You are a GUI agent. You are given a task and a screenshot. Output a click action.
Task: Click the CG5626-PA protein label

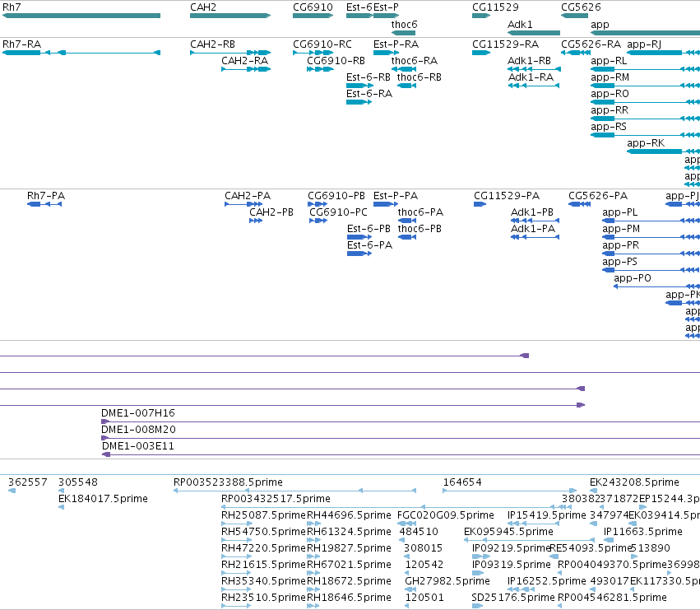click(x=598, y=196)
